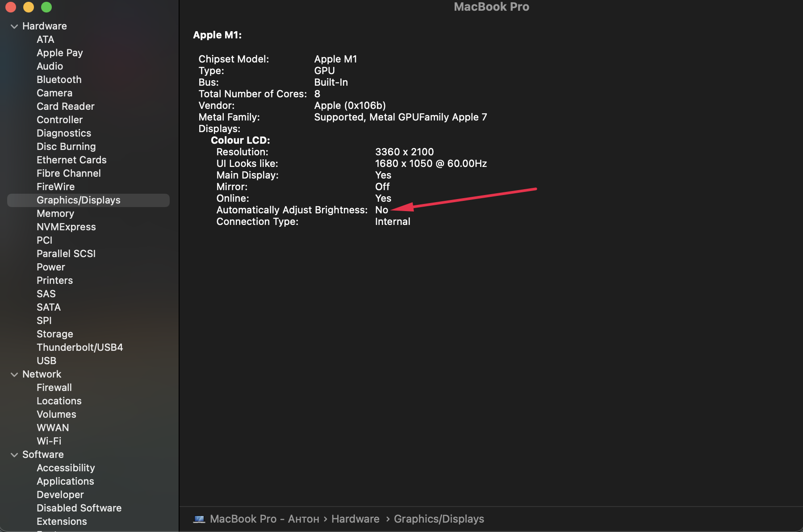Select Camera in the sidebar
The image size is (803, 532).
pos(54,93)
